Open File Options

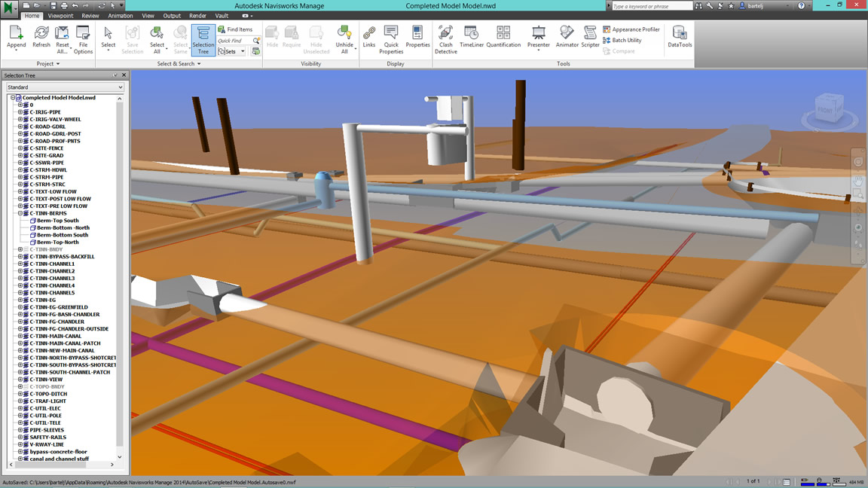point(83,39)
